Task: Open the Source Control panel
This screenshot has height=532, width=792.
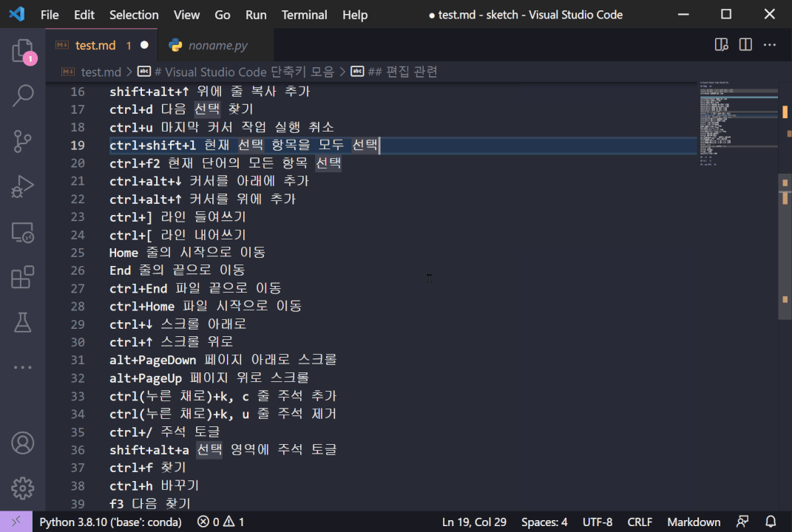Action: click(22, 140)
